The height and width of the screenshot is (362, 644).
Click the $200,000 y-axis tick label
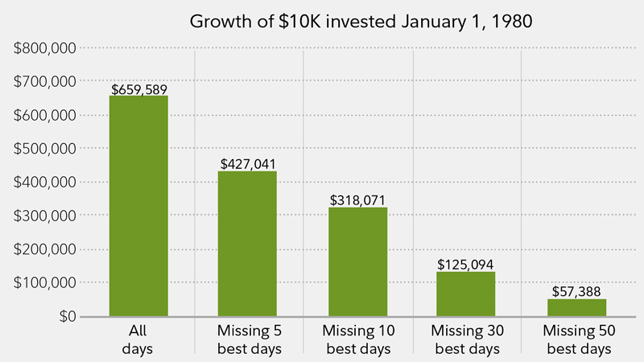(x=46, y=249)
